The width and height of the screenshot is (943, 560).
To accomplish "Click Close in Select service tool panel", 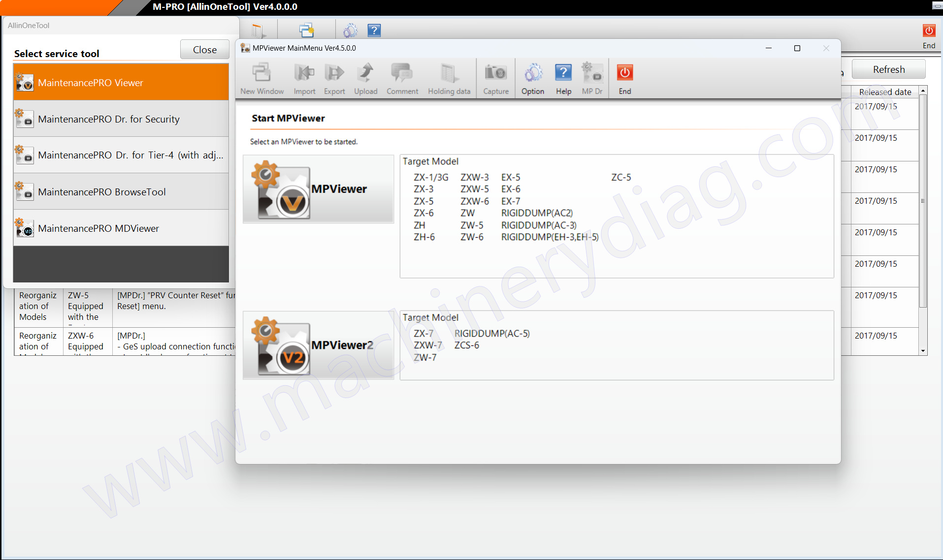I will tap(205, 50).
